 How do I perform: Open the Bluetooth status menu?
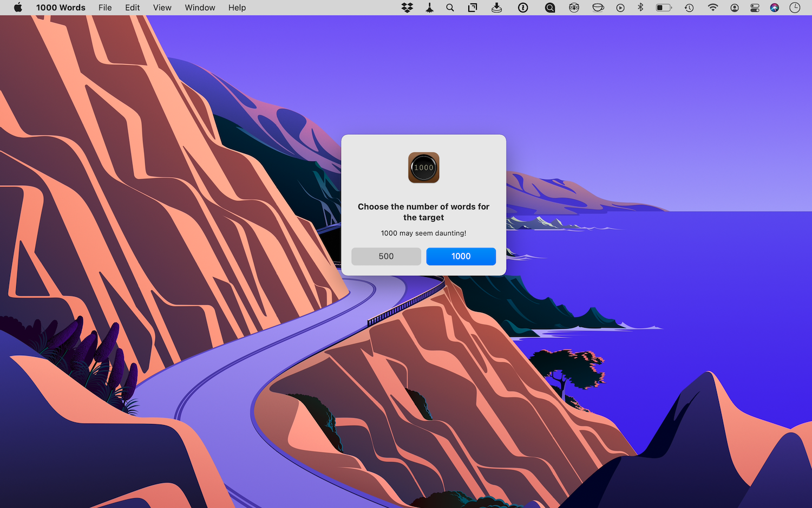tap(640, 8)
